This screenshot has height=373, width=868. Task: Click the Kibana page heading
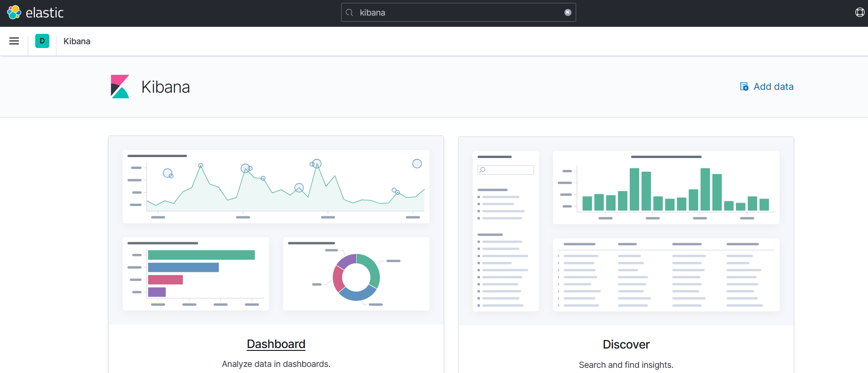pos(165,87)
